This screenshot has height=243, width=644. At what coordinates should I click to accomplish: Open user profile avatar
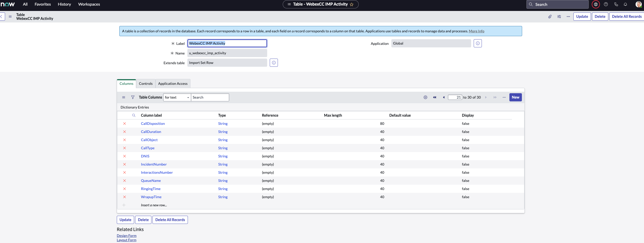click(x=638, y=4)
